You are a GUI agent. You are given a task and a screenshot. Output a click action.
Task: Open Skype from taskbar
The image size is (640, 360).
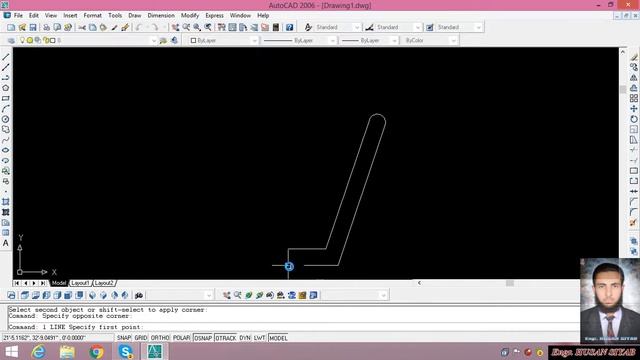click(x=125, y=351)
